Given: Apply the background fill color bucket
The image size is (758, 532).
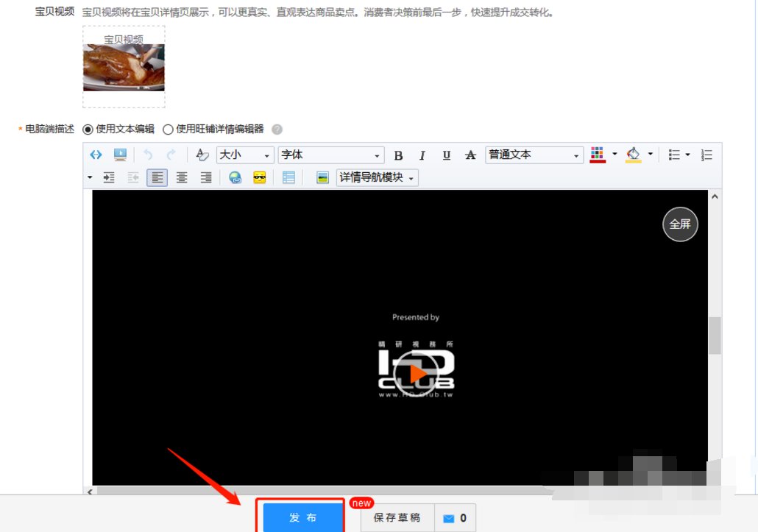Looking at the screenshot, I should click(x=634, y=155).
